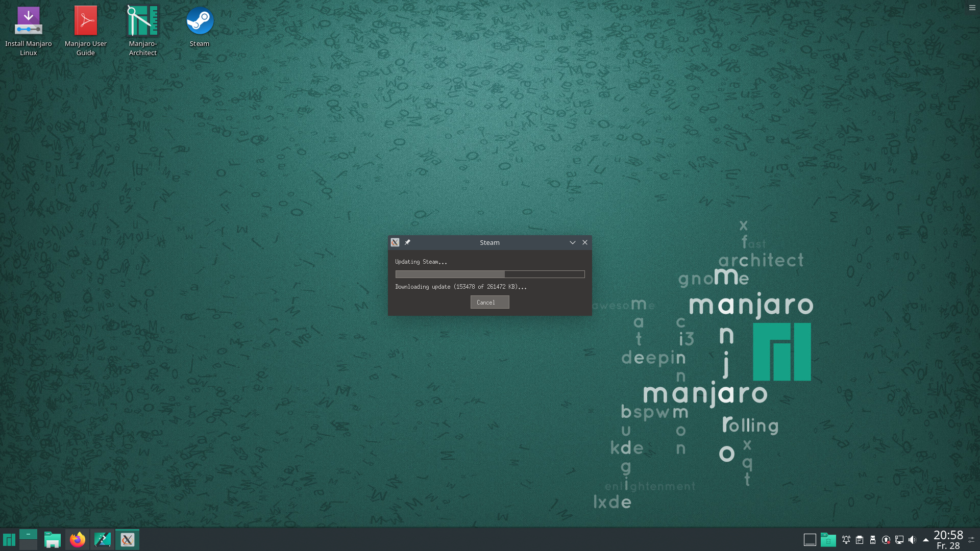The image size is (980, 551).
Task: Open the teal pen app on the taskbar
Action: [103, 540]
